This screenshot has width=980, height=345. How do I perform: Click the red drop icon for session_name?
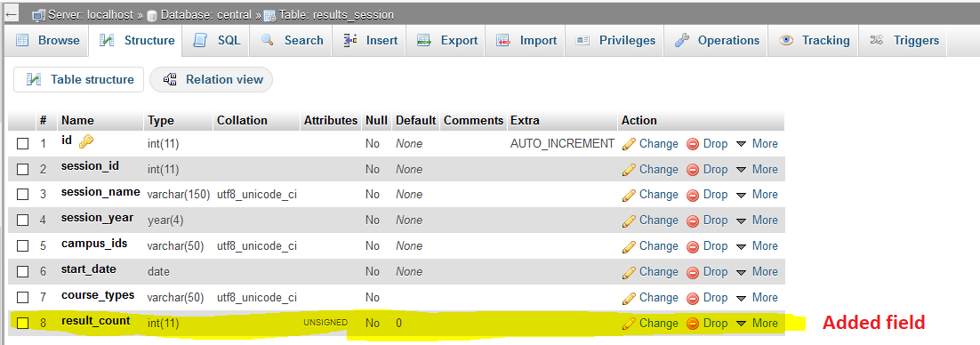(x=693, y=195)
